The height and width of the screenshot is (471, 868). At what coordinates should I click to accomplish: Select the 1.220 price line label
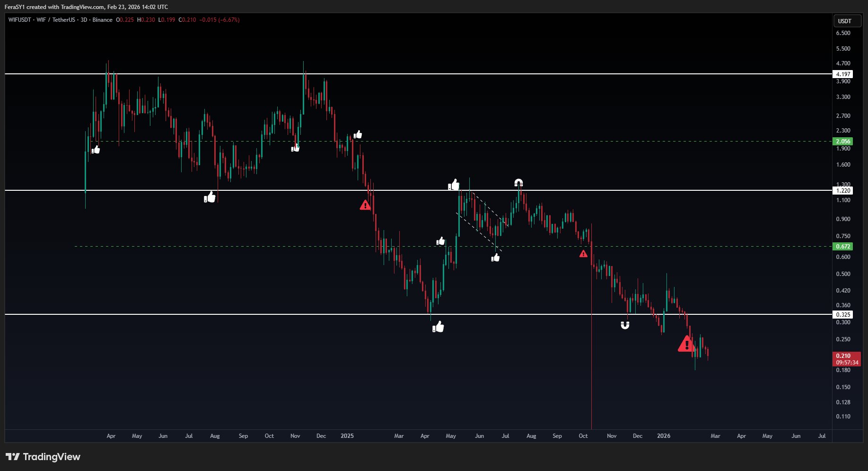coord(843,191)
